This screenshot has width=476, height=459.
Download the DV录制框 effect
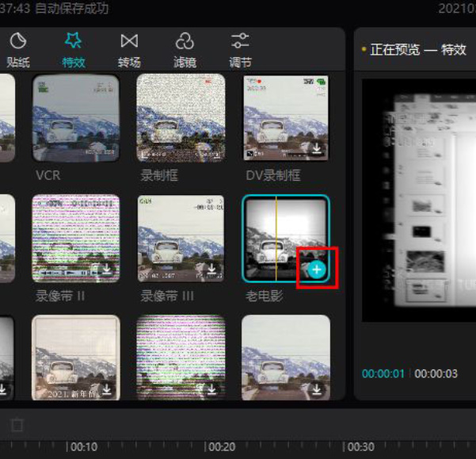[317, 148]
